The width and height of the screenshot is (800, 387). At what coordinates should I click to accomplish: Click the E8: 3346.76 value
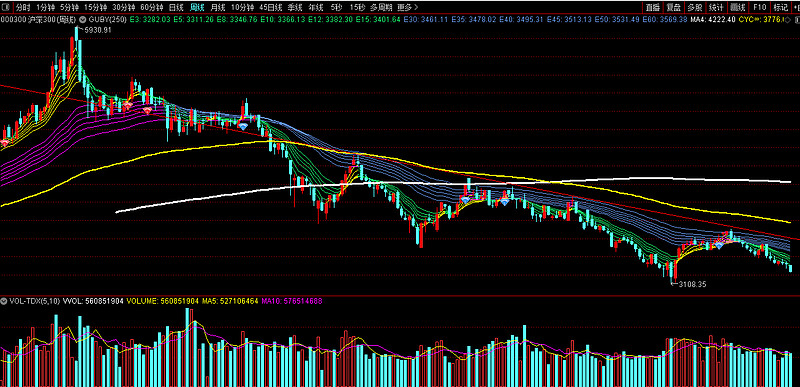237,19
